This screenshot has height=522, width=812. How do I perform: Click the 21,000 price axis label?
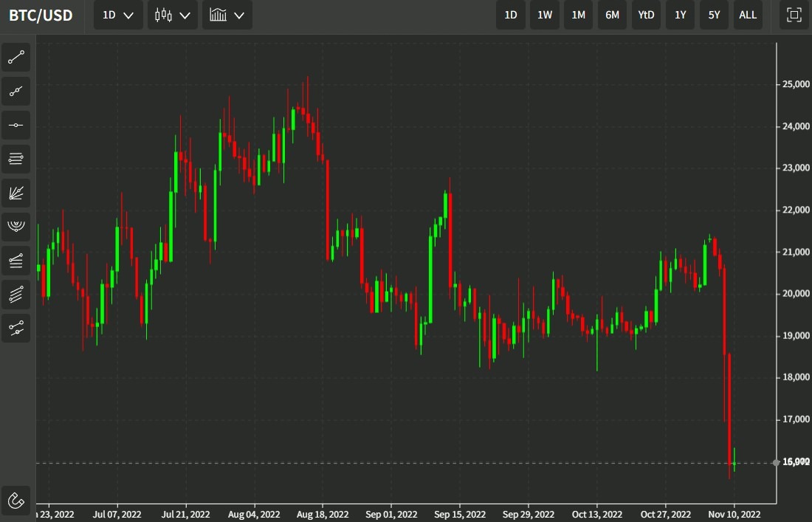(x=796, y=252)
